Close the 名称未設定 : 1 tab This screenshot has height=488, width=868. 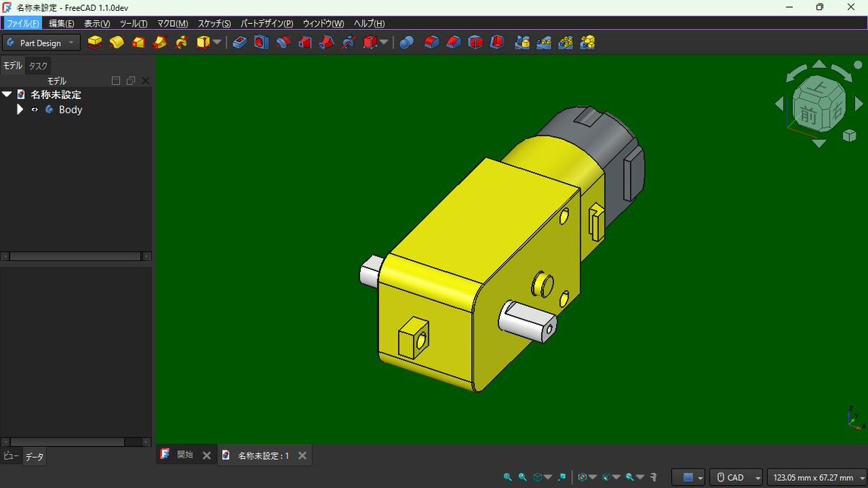pyautogui.click(x=302, y=455)
